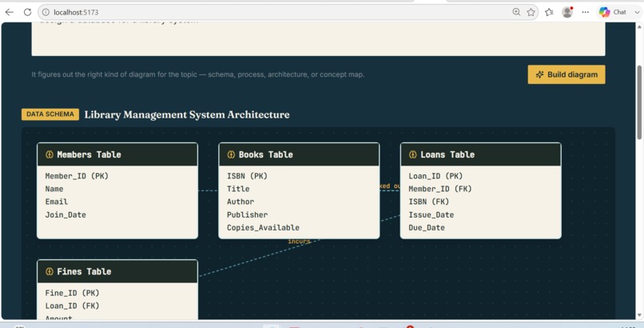
Task: Select the Books Table title
Action: 266,154
